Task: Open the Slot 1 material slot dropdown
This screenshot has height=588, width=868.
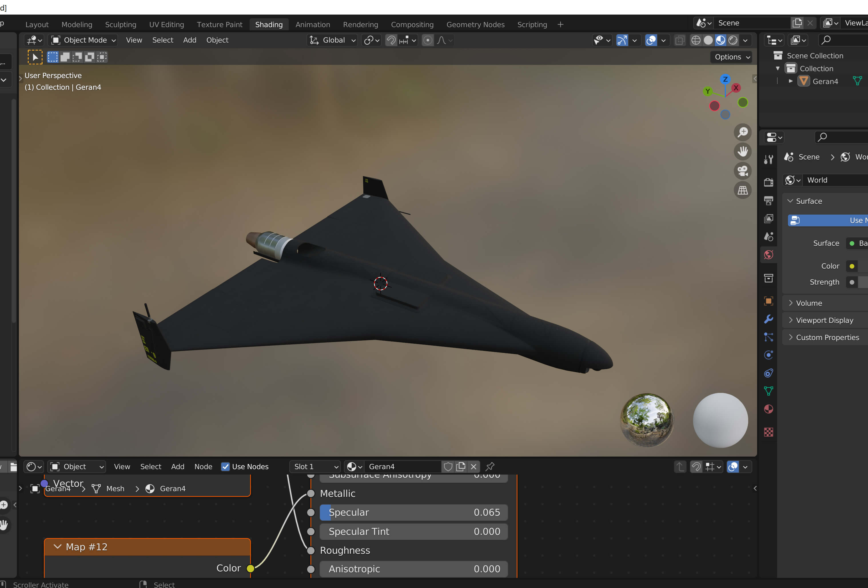Action: click(x=315, y=467)
